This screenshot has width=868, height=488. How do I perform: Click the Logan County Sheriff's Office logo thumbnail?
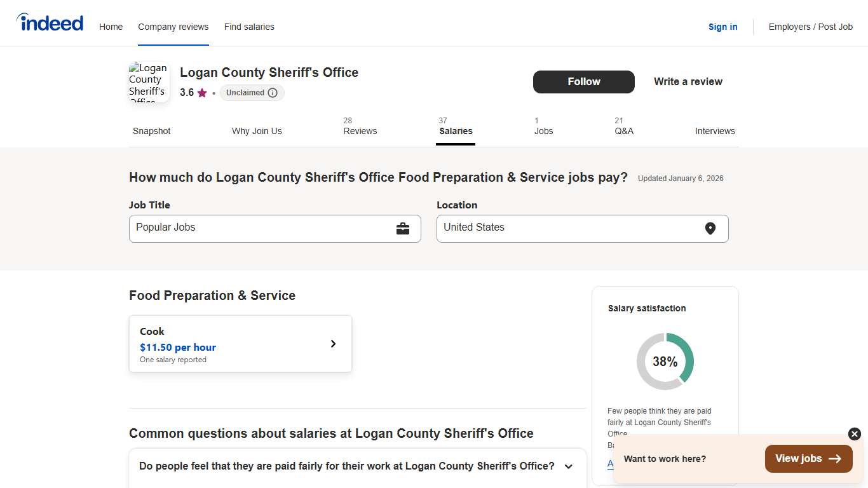tap(149, 81)
